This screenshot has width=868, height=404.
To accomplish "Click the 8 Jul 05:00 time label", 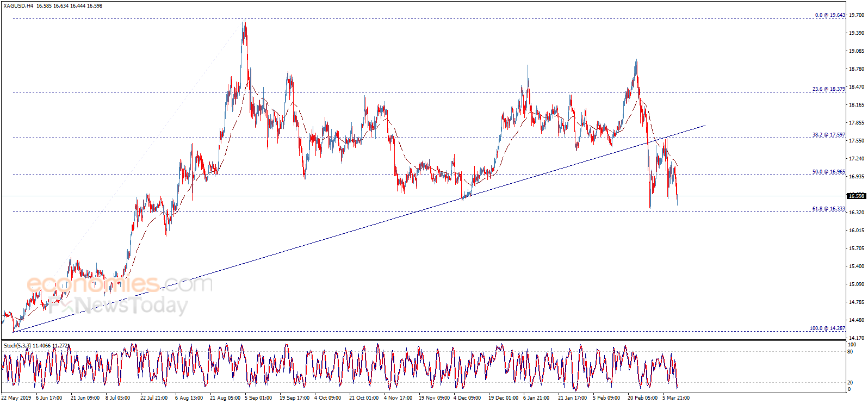I will (117, 398).
